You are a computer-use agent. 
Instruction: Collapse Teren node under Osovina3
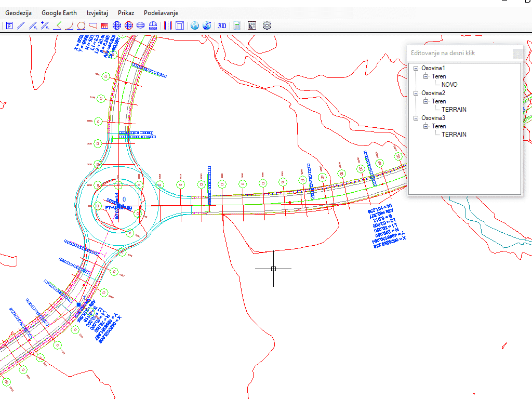coord(425,126)
